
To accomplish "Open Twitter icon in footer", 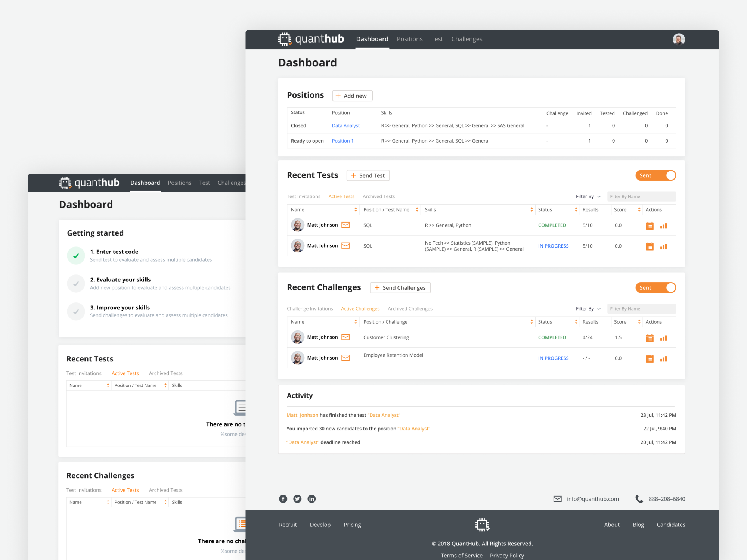I will (x=297, y=499).
